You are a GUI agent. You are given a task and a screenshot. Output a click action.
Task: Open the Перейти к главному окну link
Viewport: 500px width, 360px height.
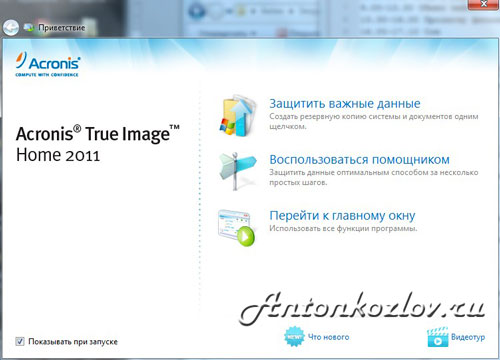342,216
